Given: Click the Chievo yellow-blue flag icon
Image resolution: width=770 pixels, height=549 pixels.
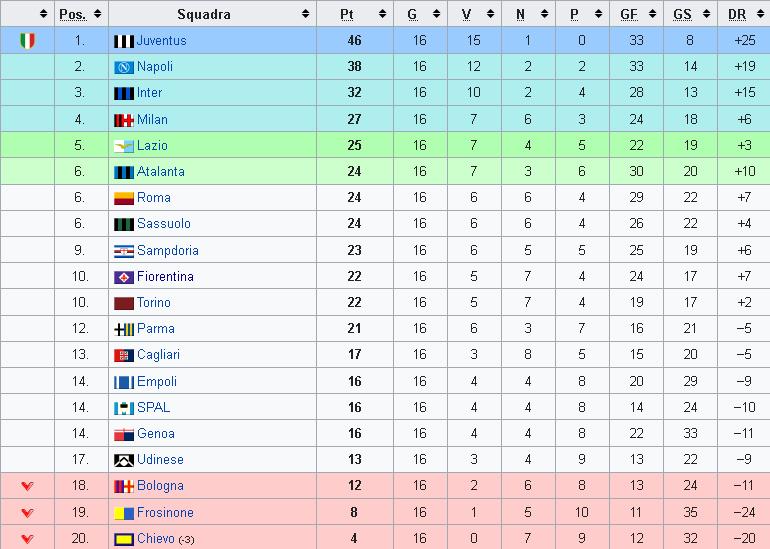Looking at the screenshot, I should pos(124,539).
